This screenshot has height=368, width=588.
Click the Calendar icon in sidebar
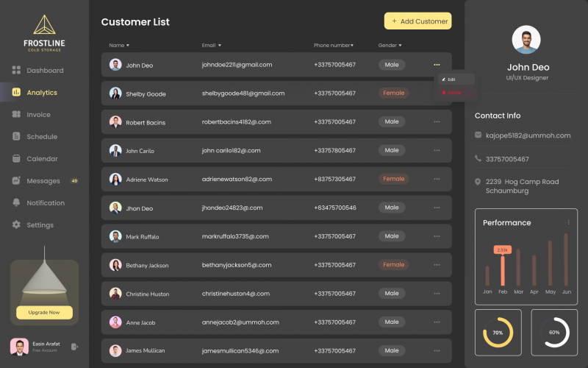tap(16, 158)
